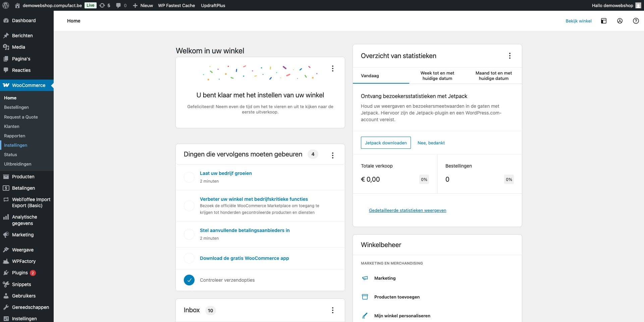
Task: Switch to the Vandaag tab
Action: tap(381, 76)
